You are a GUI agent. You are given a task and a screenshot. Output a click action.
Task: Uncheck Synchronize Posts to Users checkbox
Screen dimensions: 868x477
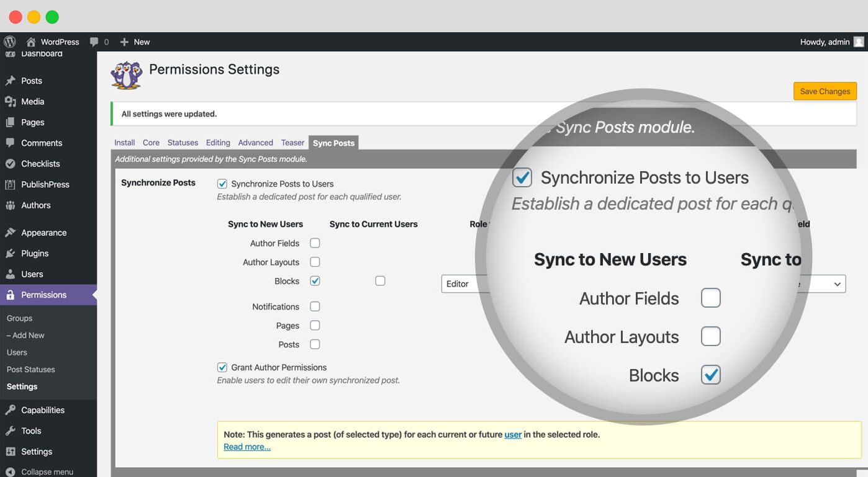[x=222, y=184]
